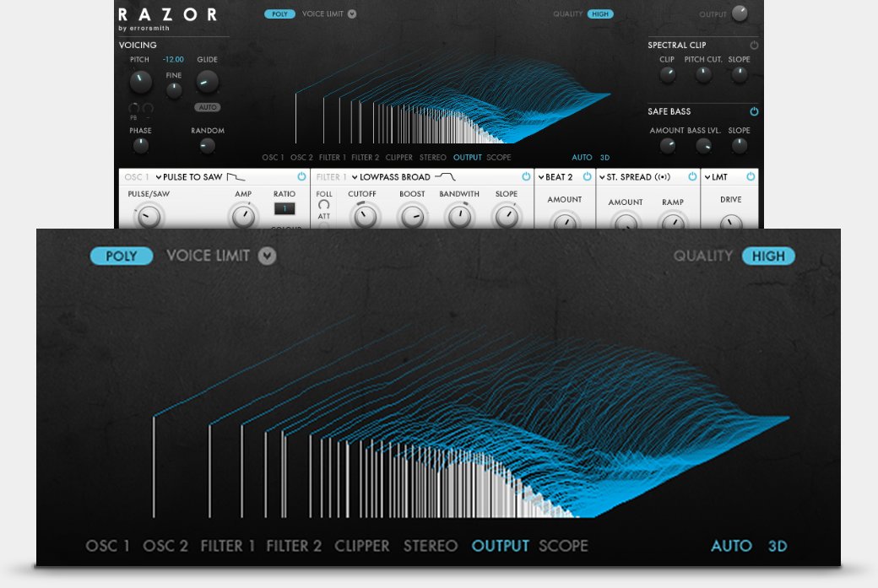
Task: Toggle AUTO display in enlarged view
Action: pos(731,546)
